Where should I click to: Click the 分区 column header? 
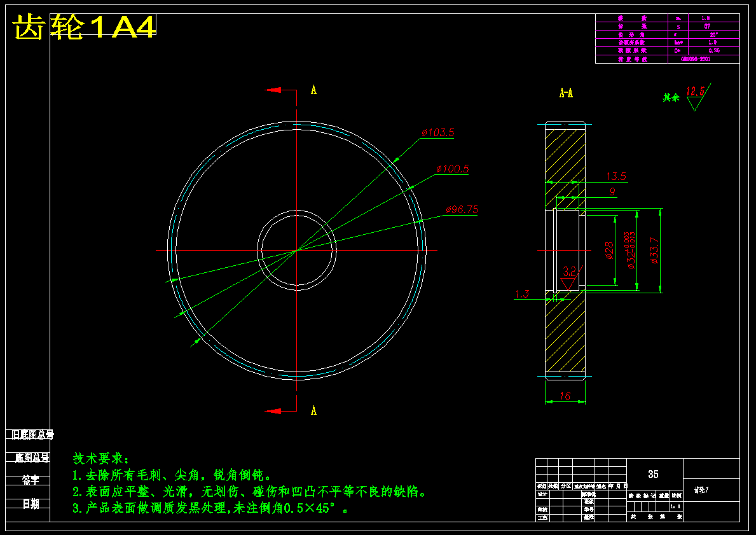566,486
